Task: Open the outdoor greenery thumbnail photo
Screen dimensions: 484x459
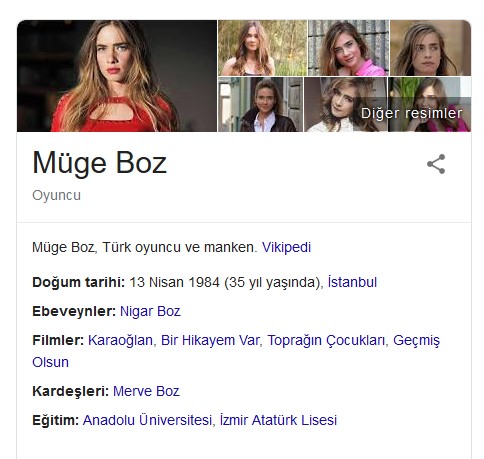Action: pos(262,48)
